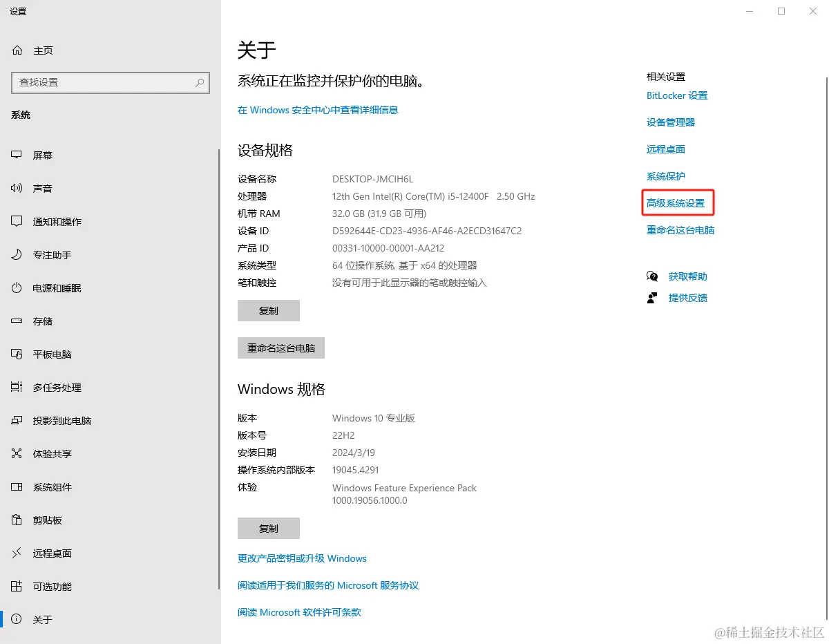The height and width of the screenshot is (644, 829).
Task: Open link 在 Windows 安全中心中查看详细信息
Action: [318, 110]
